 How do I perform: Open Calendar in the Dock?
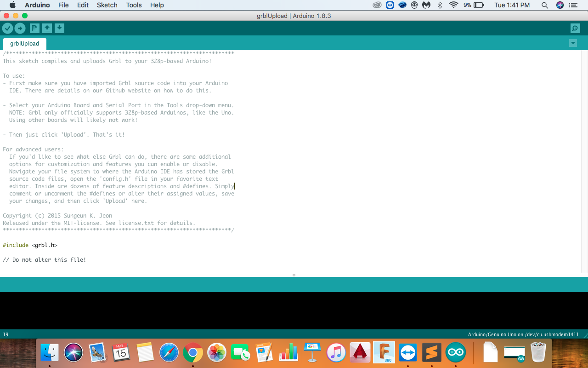121,353
